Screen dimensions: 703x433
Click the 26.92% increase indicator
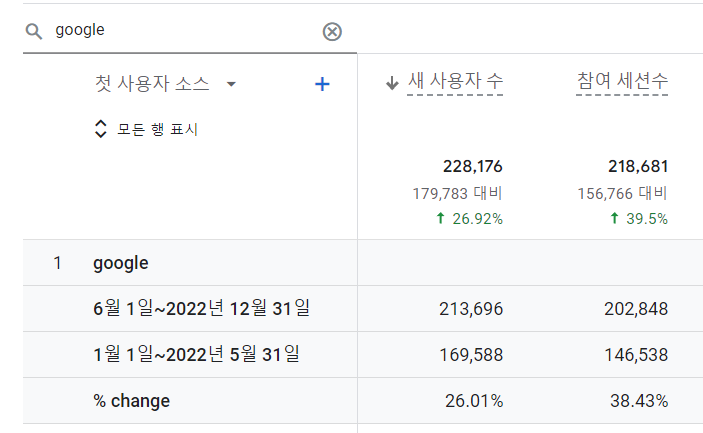tap(469, 219)
